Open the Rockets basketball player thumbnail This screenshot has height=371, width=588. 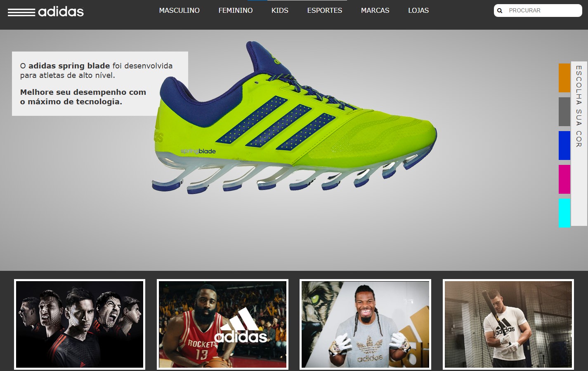[222, 324]
